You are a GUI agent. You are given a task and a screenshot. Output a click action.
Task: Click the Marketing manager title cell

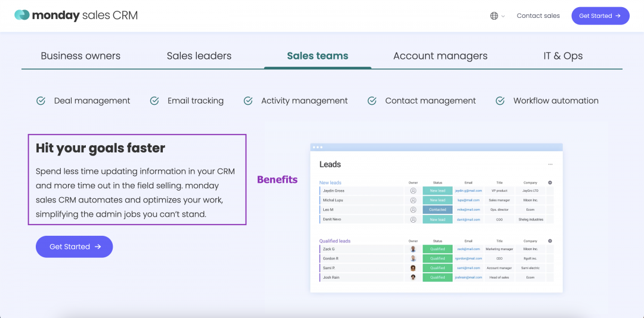coord(500,249)
